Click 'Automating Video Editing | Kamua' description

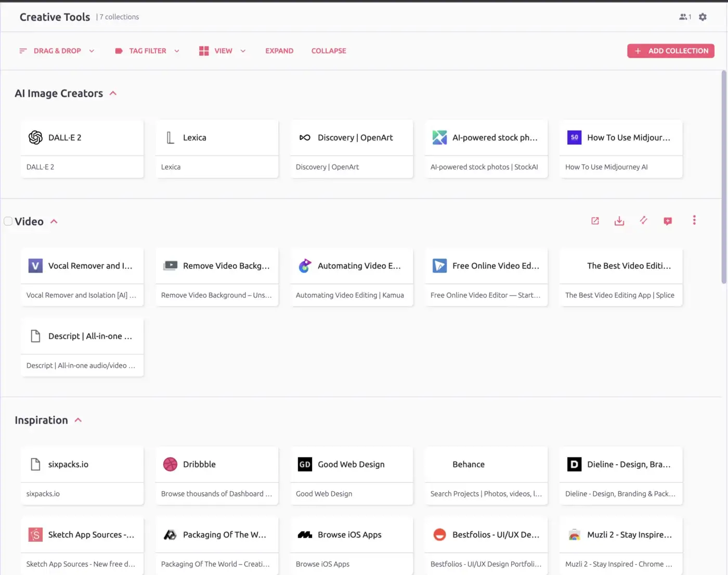(349, 295)
